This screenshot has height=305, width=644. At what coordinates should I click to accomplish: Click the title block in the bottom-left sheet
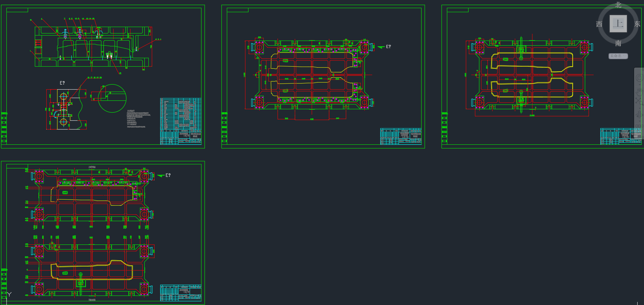click(181, 293)
